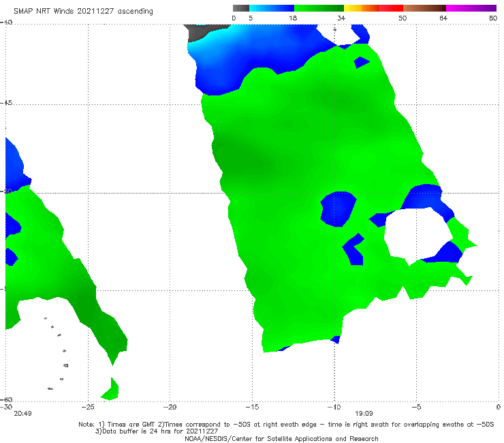Screen dimensions: 504x443
Task: Select the gray segment of the wind color bar
Action: point(241,8)
